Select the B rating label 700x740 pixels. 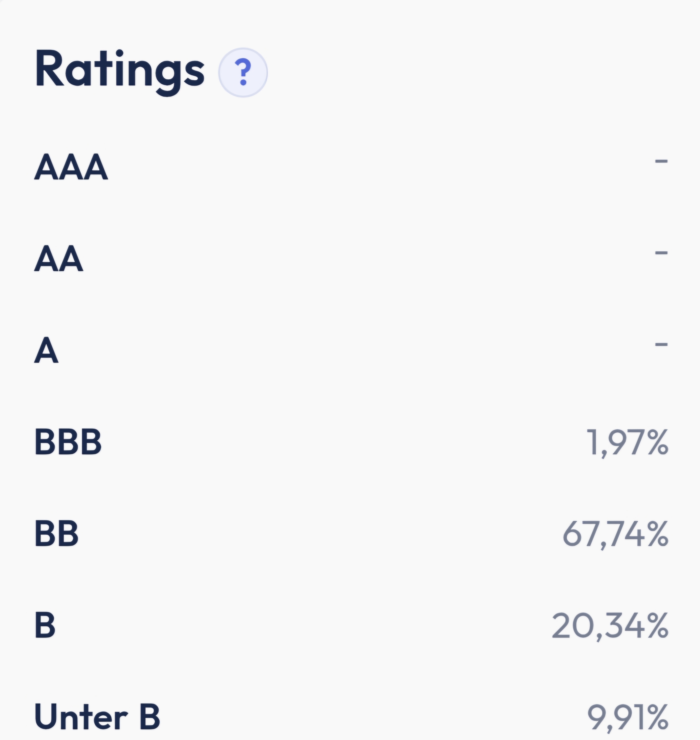[x=45, y=625]
